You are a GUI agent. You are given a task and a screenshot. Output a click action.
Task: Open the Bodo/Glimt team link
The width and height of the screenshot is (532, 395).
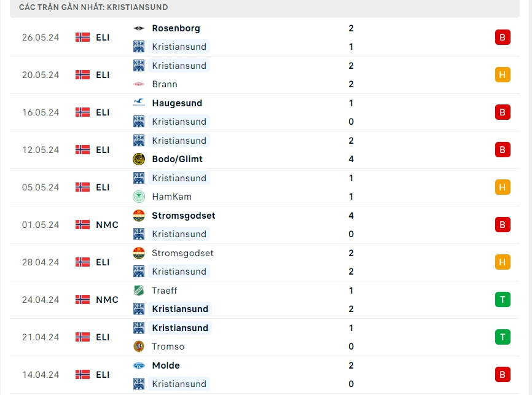177,159
